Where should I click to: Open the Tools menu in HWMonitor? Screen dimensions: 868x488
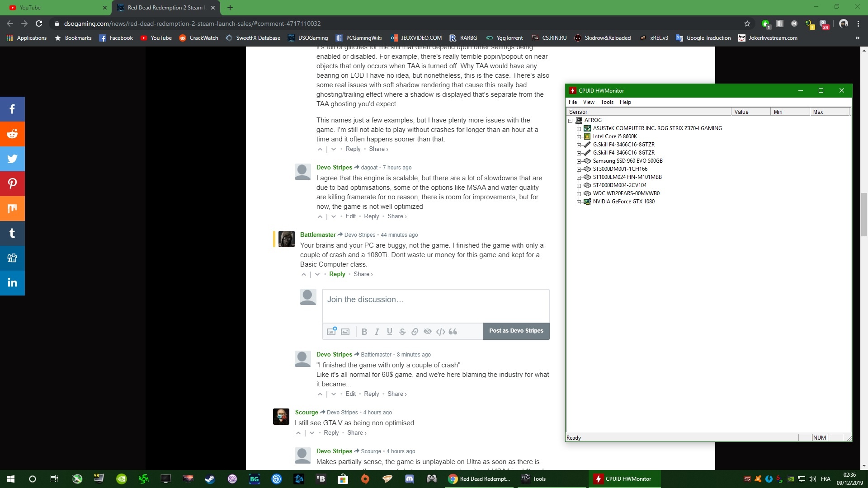coord(607,102)
